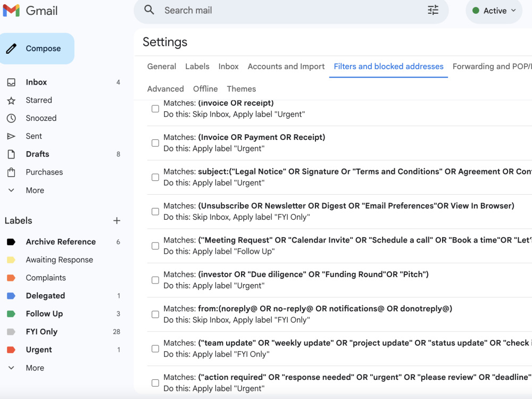Tick the action required filter checkbox
This screenshot has height=399, width=532.
click(155, 383)
